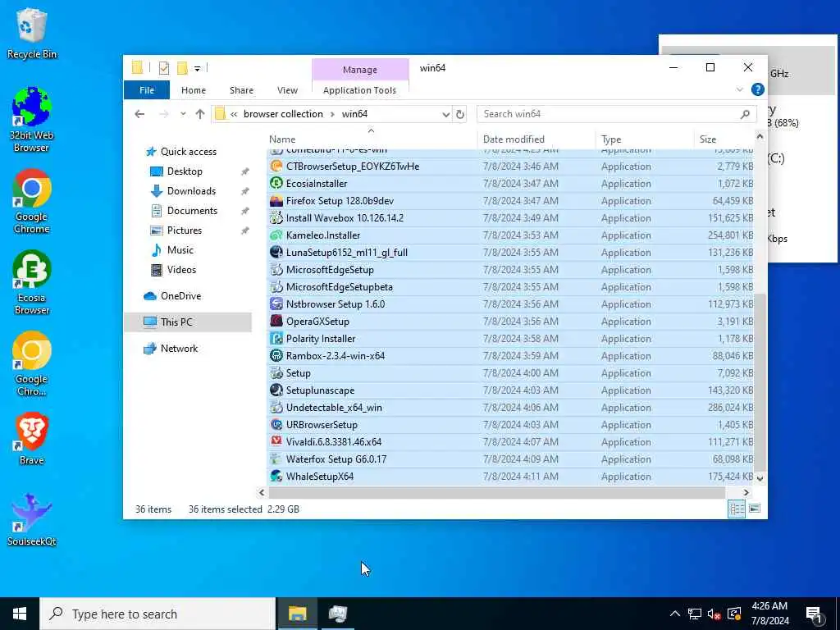Select the Install Wavebox 10.126.14.2 icon
This screenshot has height=630, width=840.
click(x=276, y=218)
